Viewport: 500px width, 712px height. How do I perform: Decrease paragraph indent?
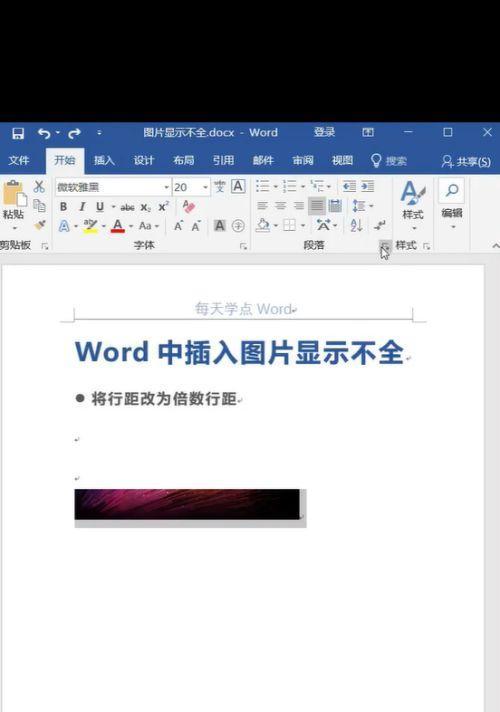point(349,186)
